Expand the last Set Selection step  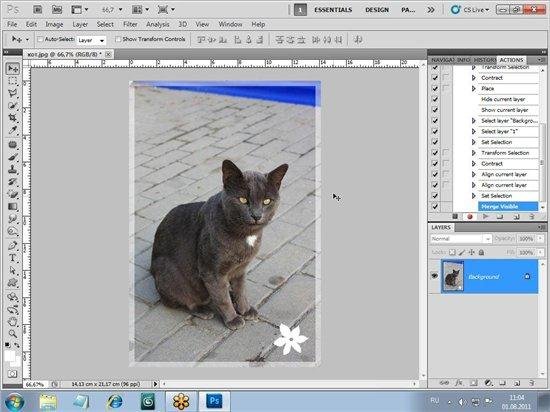[x=474, y=196]
